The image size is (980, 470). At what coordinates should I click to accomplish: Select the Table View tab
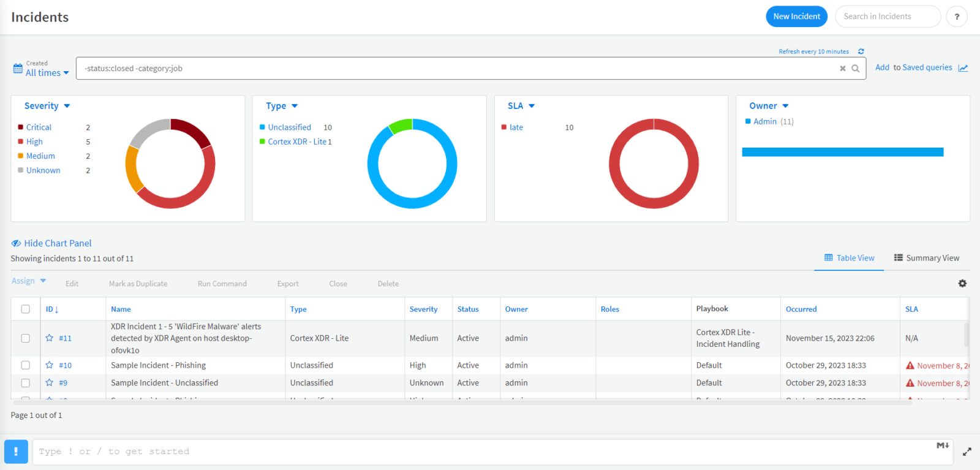849,258
